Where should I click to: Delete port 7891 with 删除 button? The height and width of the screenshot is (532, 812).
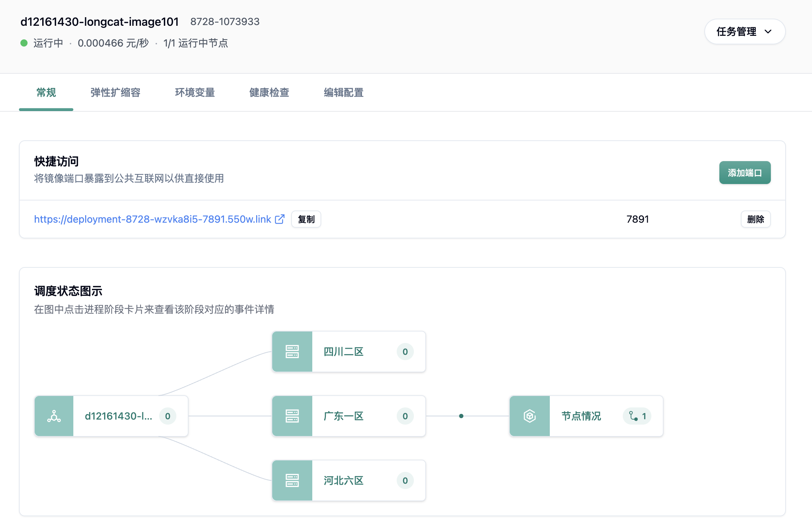[x=755, y=219]
